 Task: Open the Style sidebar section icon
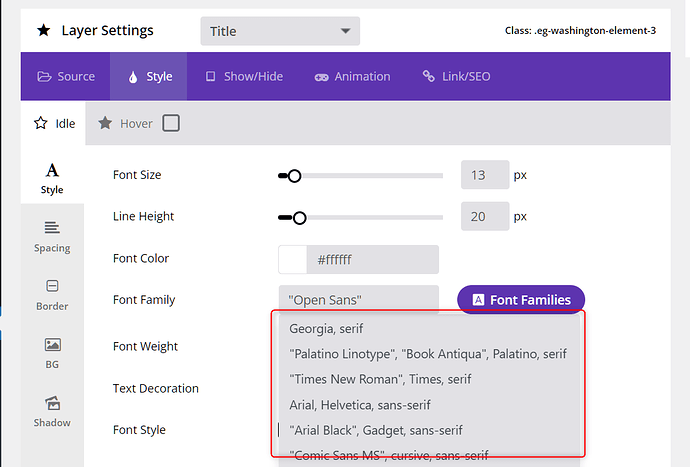(x=52, y=171)
